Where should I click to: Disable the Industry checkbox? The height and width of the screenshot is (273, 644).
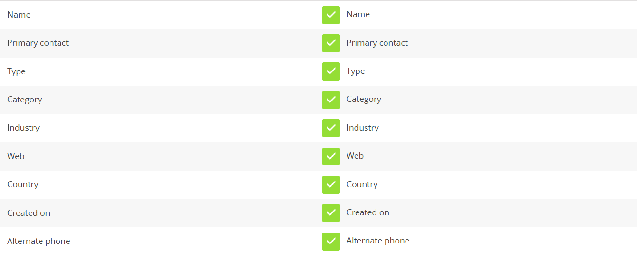[x=331, y=128]
